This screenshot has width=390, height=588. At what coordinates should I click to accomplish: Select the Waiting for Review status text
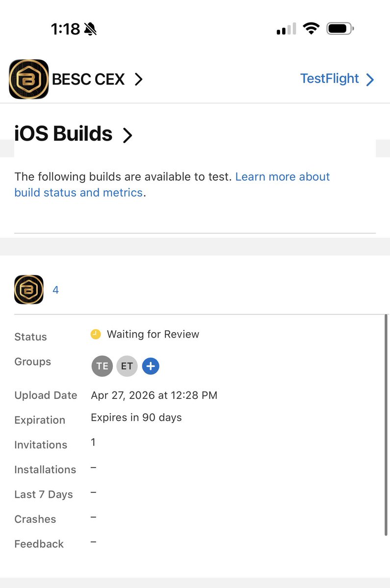pos(153,334)
